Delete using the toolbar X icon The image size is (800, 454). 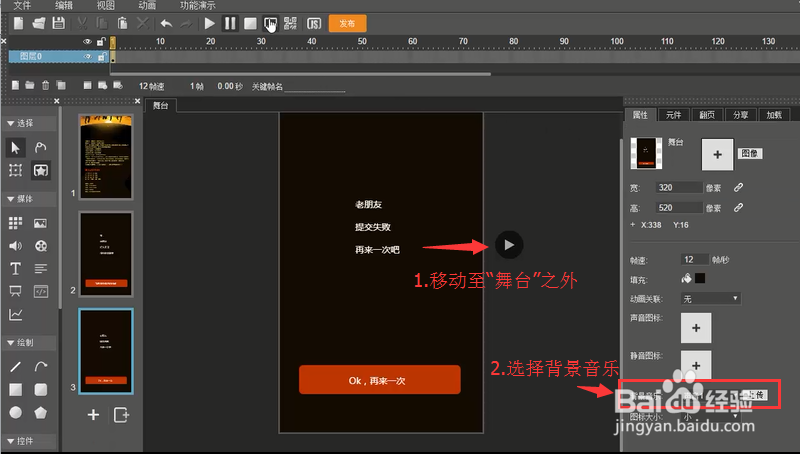143,23
